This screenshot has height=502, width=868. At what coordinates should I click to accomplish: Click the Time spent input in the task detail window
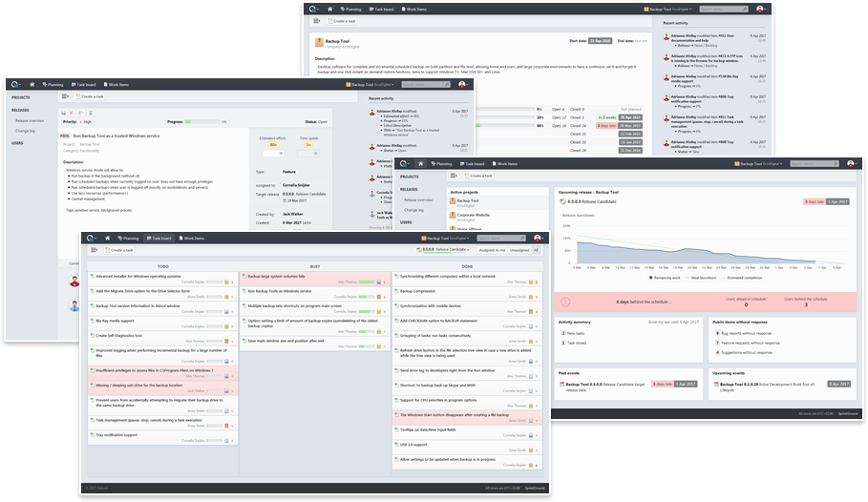pos(307,154)
